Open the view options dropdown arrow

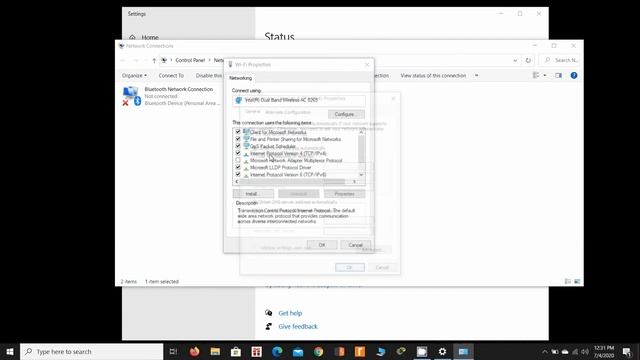(544, 75)
